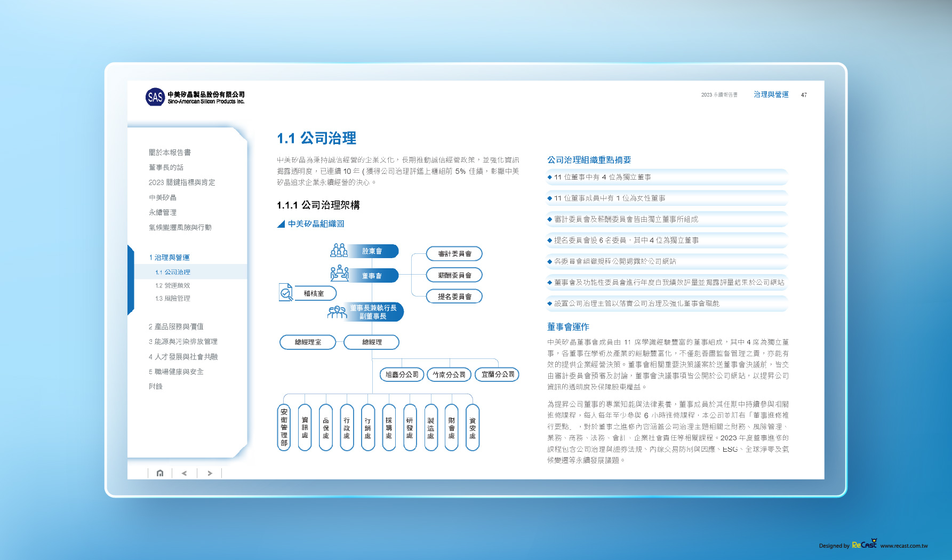This screenshot has height=560, width=952.
Task: Select 1.3 風險管理 subsection
Action: coord(173,298)
